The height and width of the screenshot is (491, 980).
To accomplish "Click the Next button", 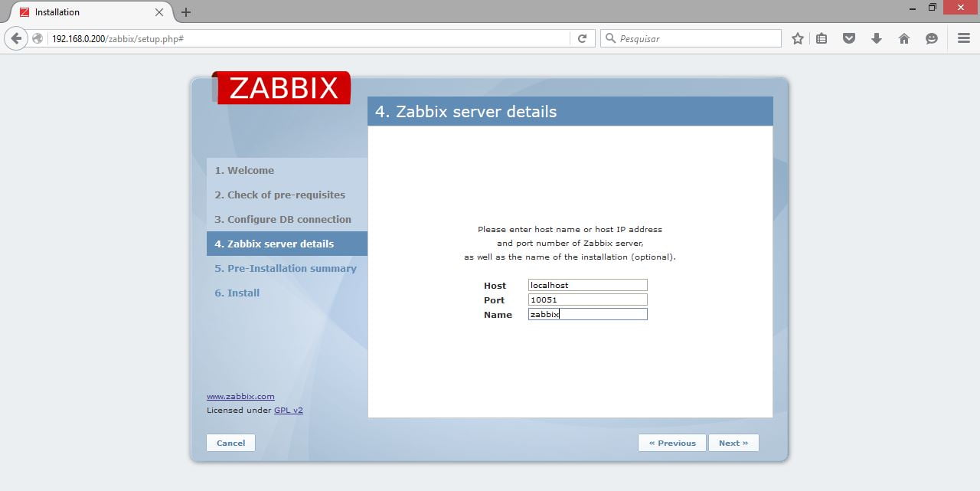I will (x=733, y=443).
